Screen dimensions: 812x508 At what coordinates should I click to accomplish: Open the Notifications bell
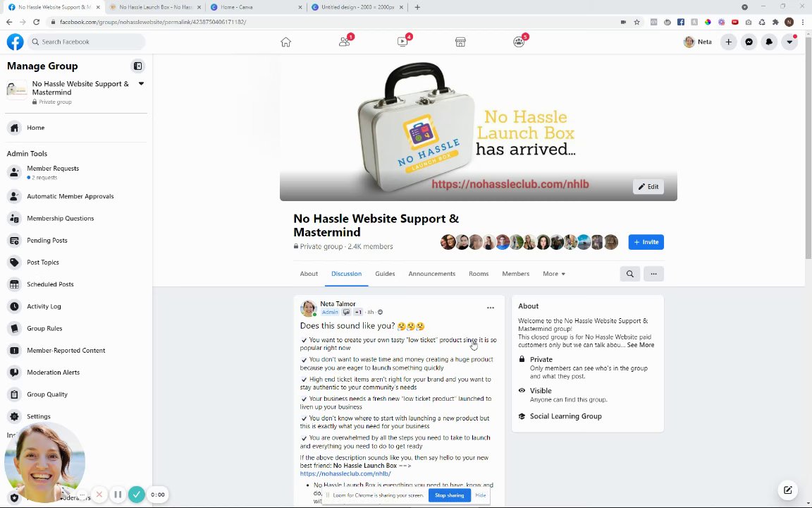tap(769, 42)
